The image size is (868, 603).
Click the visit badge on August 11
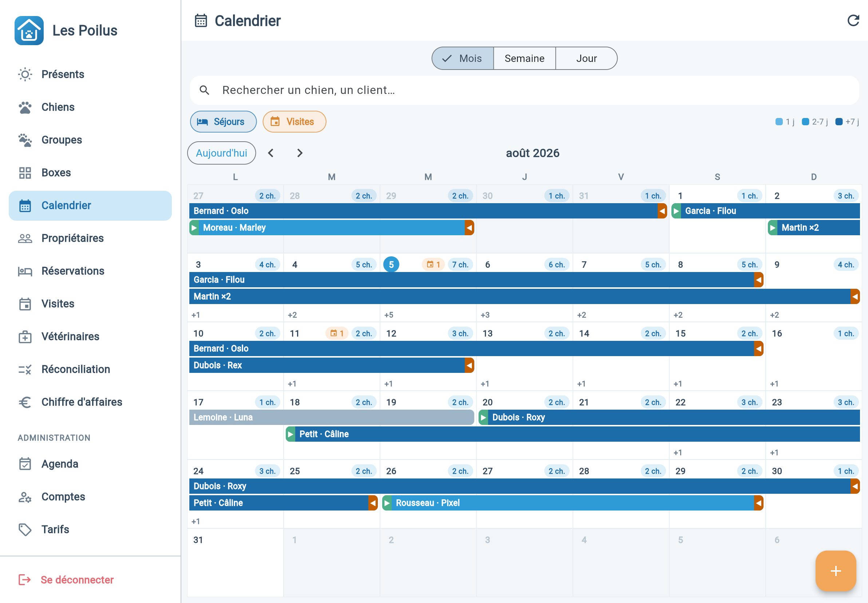click(x=336, y=333)
